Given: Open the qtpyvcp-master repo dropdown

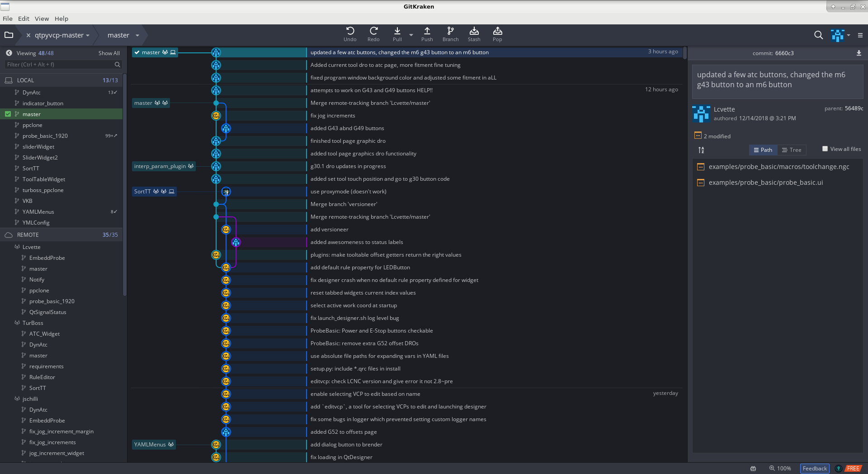Looking at the screenshot, I should (x=88, y=35).
